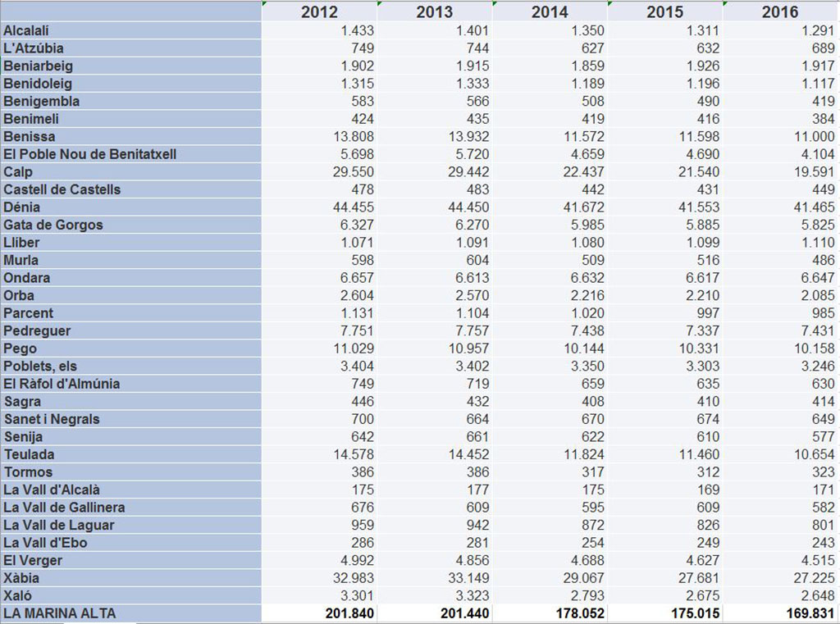Select the Alcalalí row label
Image resolution: width=840 pixels, height=624 pixels.
coord(131,30)
